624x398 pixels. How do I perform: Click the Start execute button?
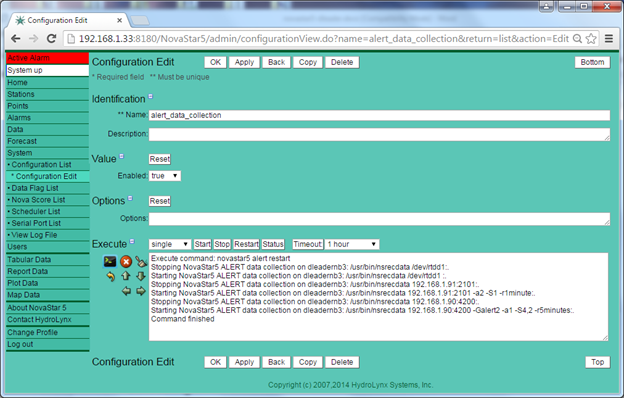pos(202,244)
